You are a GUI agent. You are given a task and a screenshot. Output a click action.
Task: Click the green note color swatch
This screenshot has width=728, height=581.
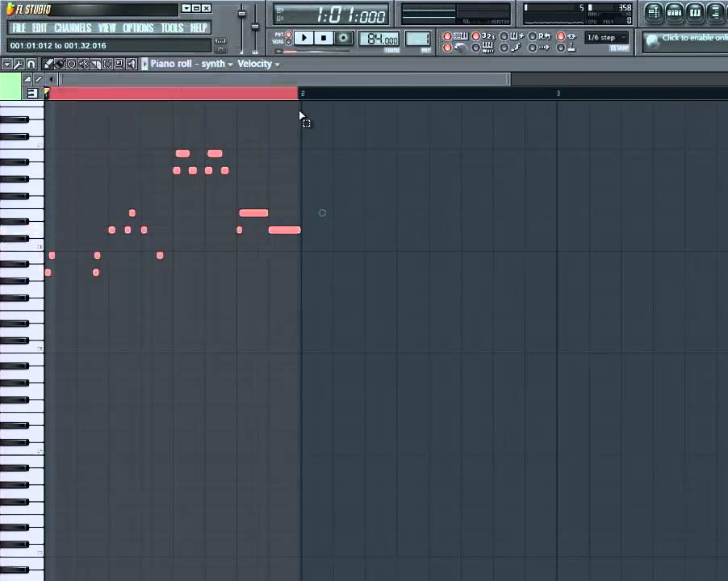(10, 86)
